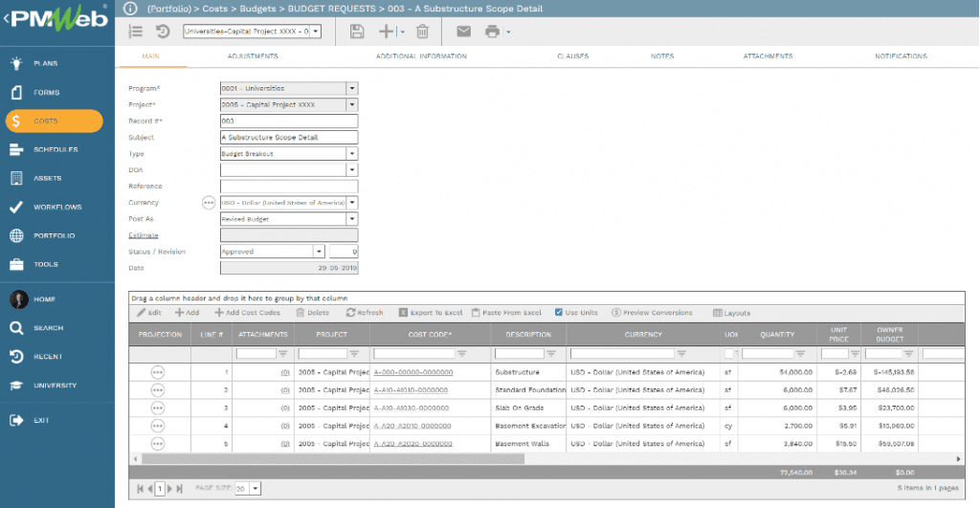
Task: Click the history icon in toolbar
Action: click(163, 32)
